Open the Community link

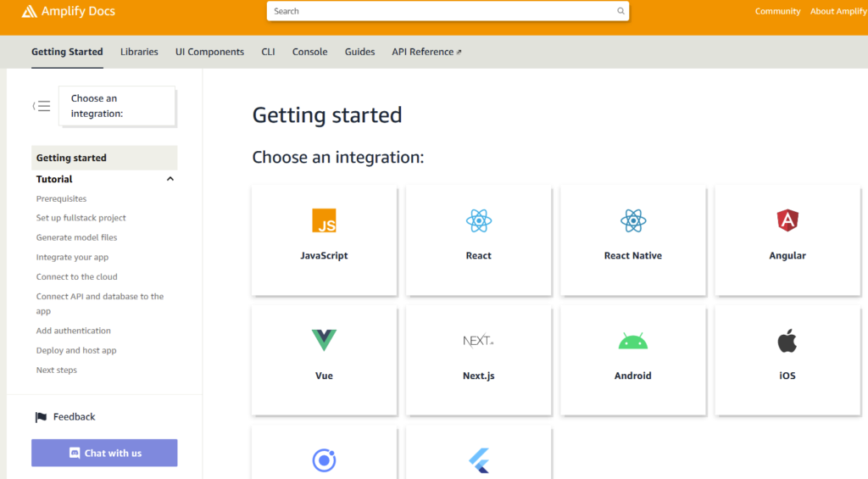(x=778, y=11)
